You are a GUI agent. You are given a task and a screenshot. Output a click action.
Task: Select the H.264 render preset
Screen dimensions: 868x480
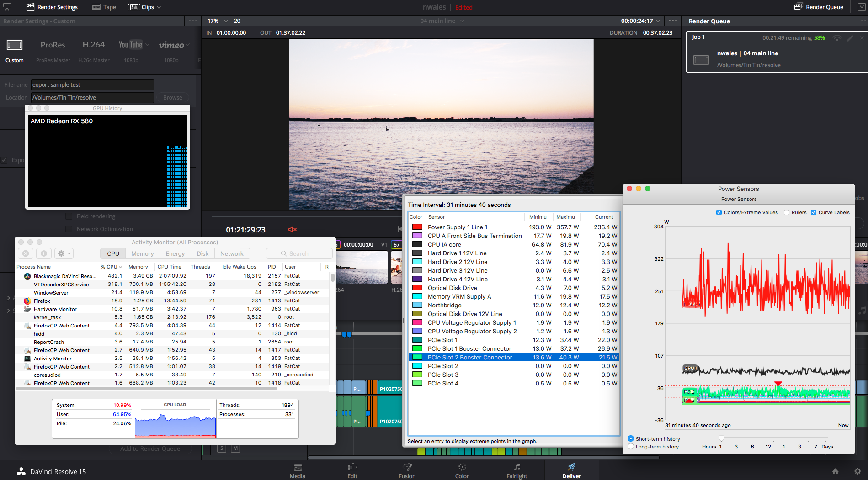94,45
